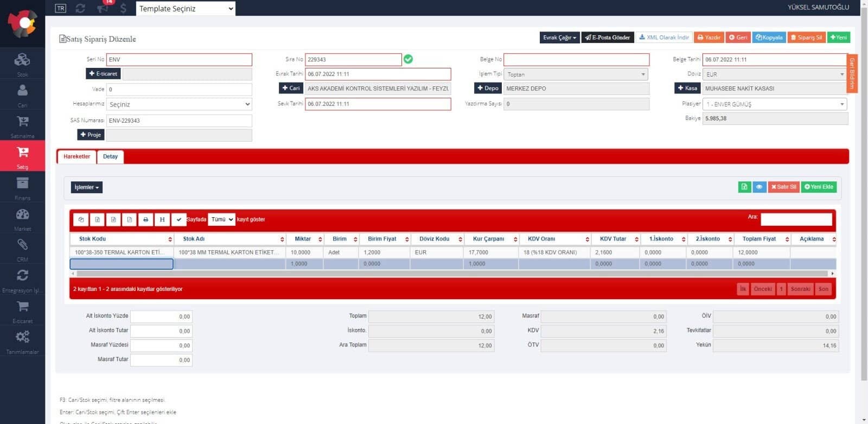This screenshot has height=424, width=868.
Task: Click the H icon in grid toolbar
Action: coord(162,219)
